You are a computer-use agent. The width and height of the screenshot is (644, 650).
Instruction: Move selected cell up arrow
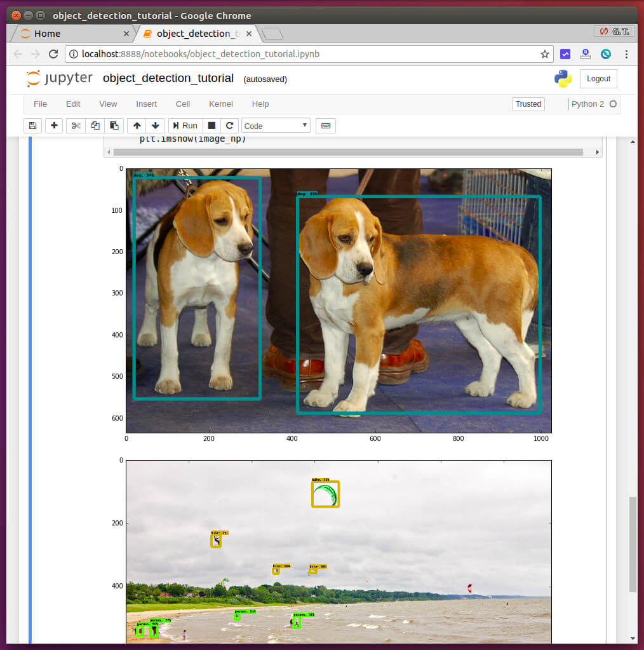(137, 126)
